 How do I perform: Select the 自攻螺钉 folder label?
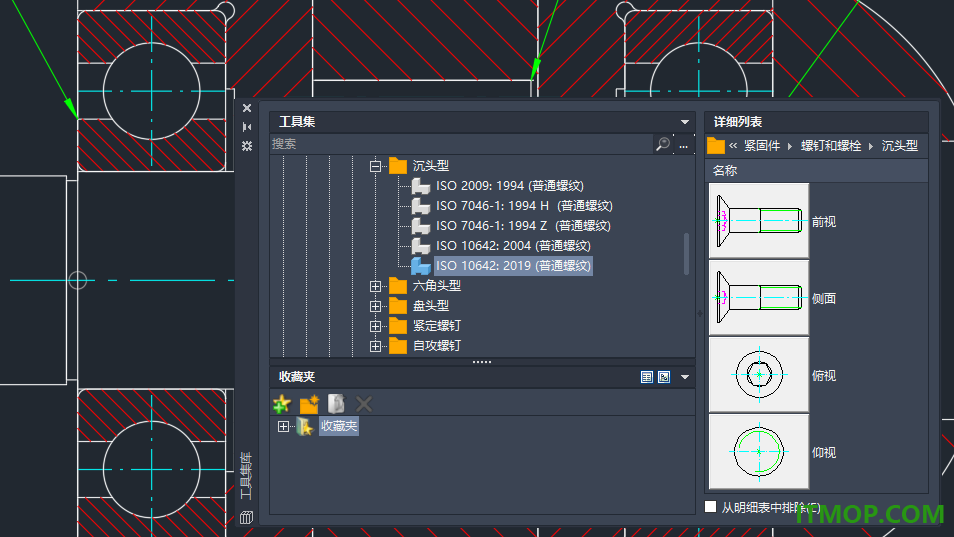pos(437,345)
